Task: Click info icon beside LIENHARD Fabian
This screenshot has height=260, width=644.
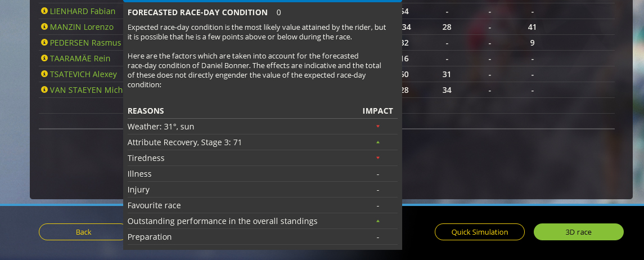Action: pyautogui.click(x=44, y=11)
